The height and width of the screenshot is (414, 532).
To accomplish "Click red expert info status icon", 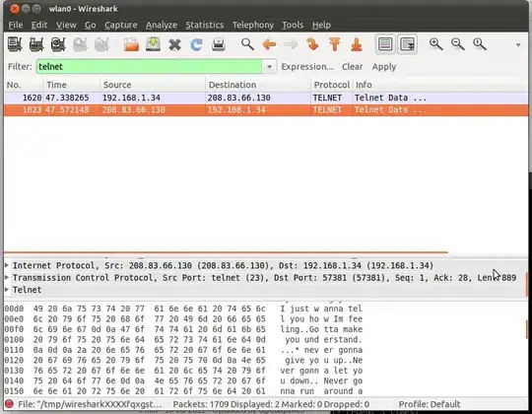I will 9,404.
